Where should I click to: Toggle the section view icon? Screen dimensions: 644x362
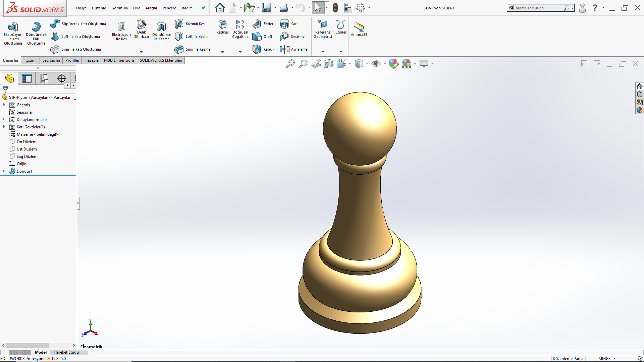point(329,64)
